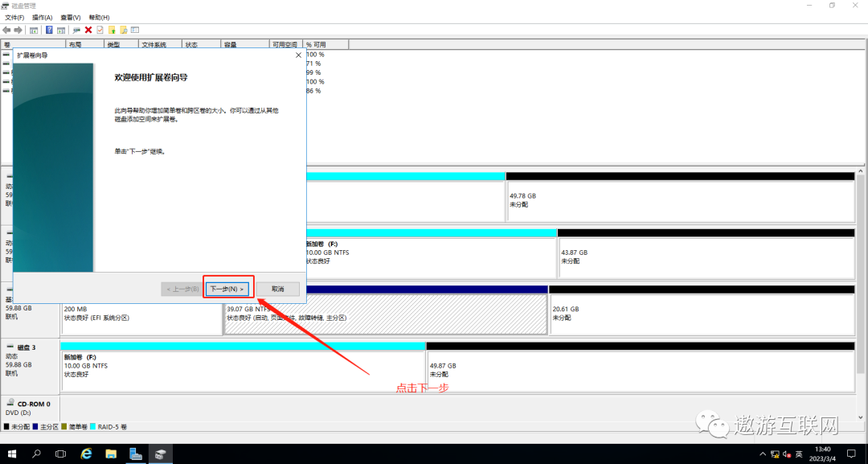Open File Explorer from the taskbar
Image resolution: width=868 pixels, height=464 pixels.
point(111,454)
